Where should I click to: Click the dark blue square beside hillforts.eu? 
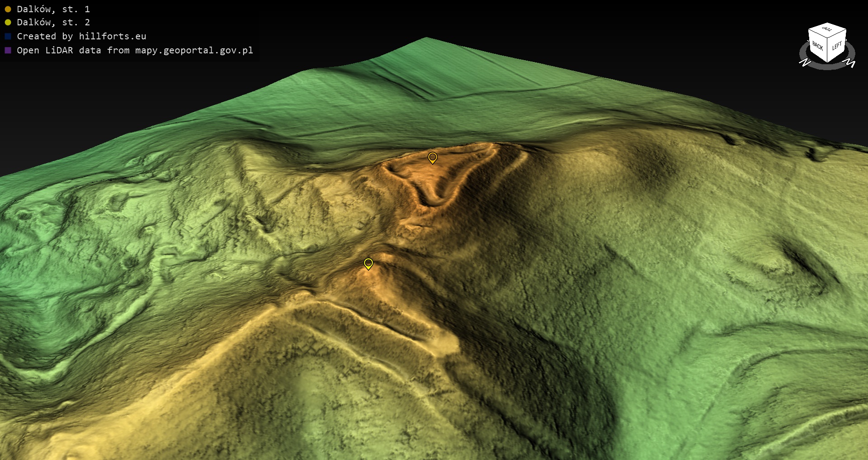(8, 36)
